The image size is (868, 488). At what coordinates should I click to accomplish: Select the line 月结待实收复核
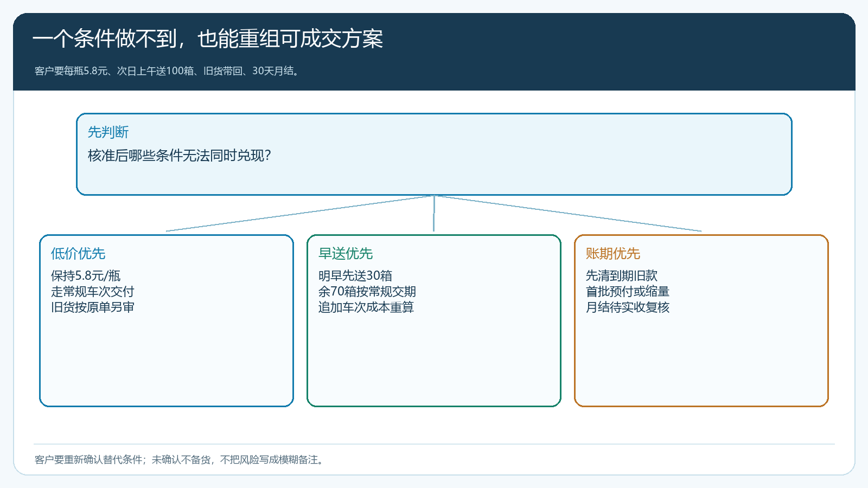pos(628,307)
